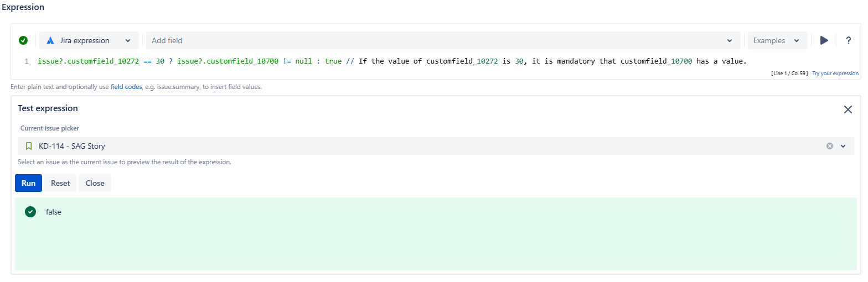Open the field codes link
The height and width of the screenshot is (282, 868).
tap(126, 87)
